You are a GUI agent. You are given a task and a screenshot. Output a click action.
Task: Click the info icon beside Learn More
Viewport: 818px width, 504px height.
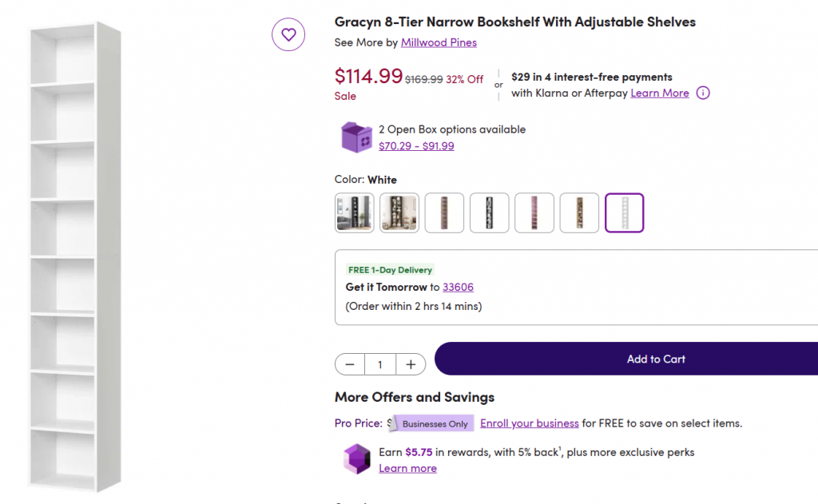703,93
